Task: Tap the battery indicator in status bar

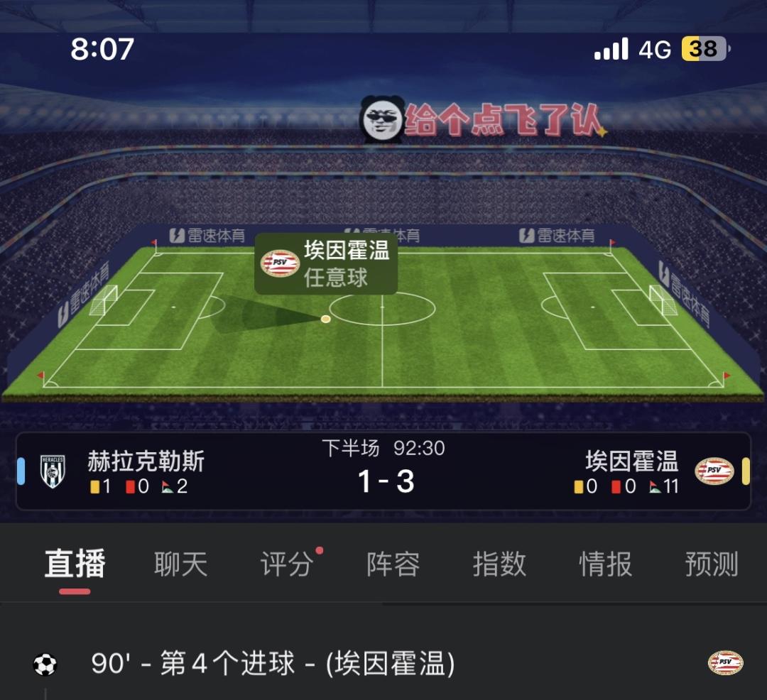Action: pos(705,49)
